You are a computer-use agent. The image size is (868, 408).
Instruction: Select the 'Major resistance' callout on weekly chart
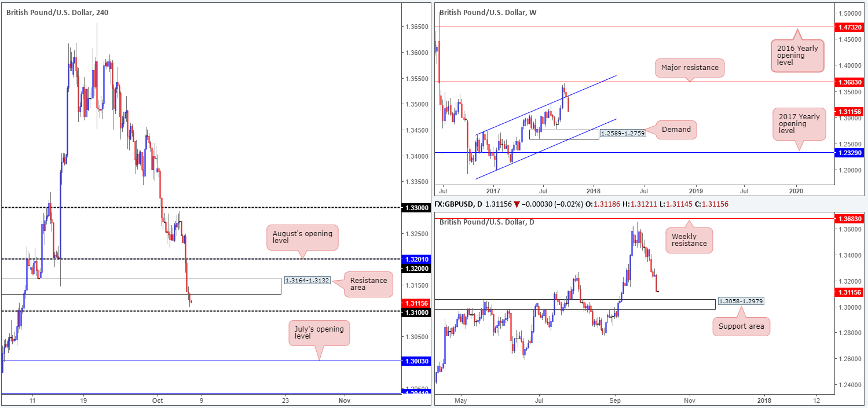(x=690, y=68)
